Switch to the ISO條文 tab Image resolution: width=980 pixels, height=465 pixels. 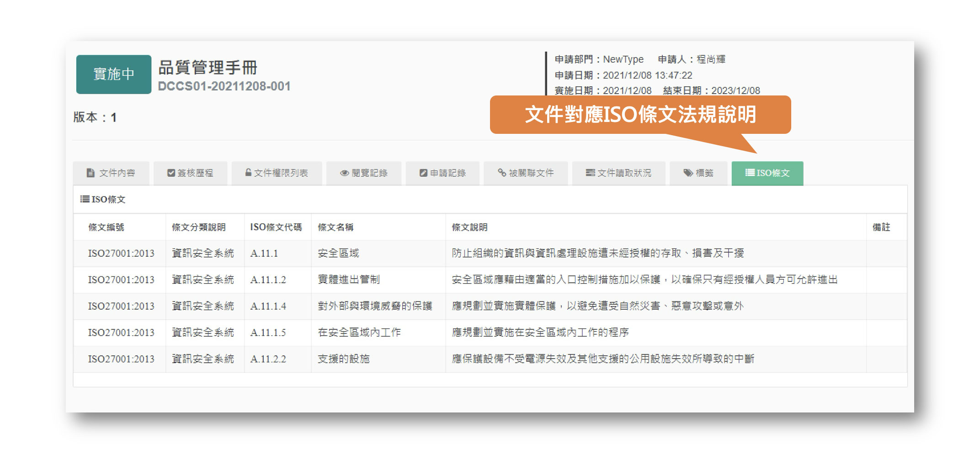click(767, 173)
